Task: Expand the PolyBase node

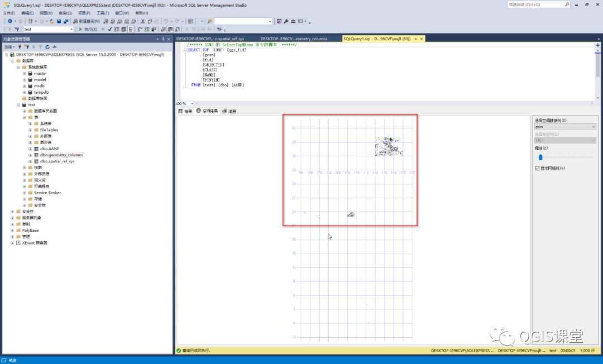Action: point(12,230)
